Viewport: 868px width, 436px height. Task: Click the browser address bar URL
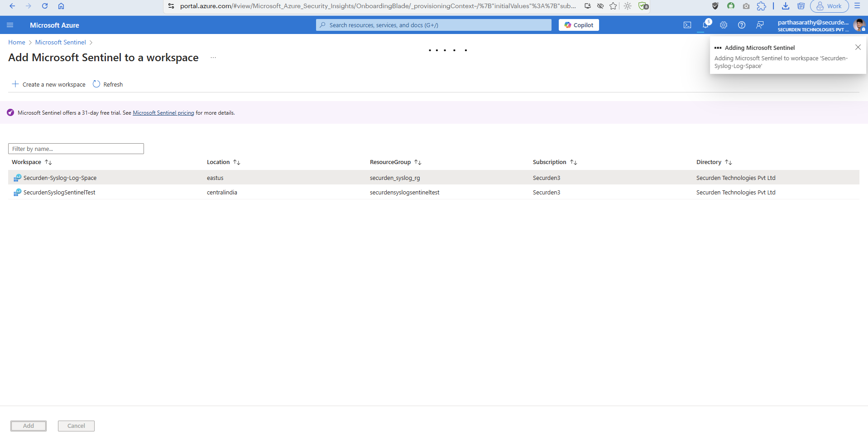tap(378, 6)
